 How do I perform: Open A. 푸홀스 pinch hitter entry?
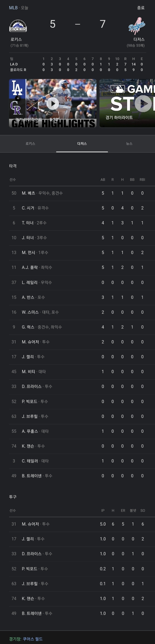click(x=77, y=431)
